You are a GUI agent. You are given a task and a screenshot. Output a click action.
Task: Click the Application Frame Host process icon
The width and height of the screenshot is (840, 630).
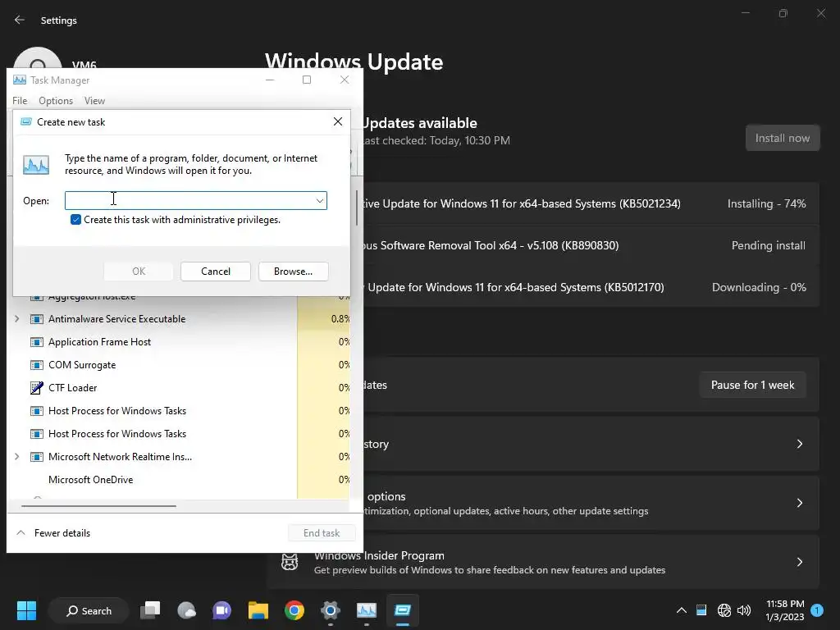pos(36,342)
